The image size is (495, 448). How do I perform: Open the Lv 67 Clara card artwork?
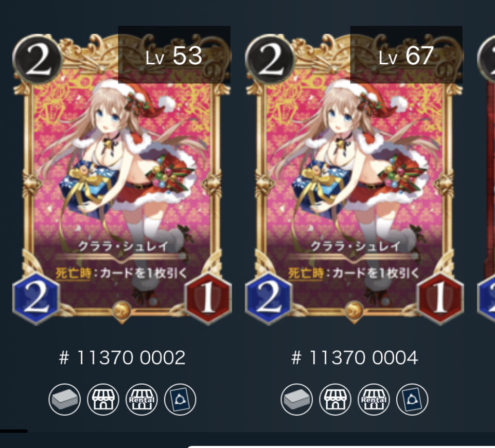pos(354,176)
